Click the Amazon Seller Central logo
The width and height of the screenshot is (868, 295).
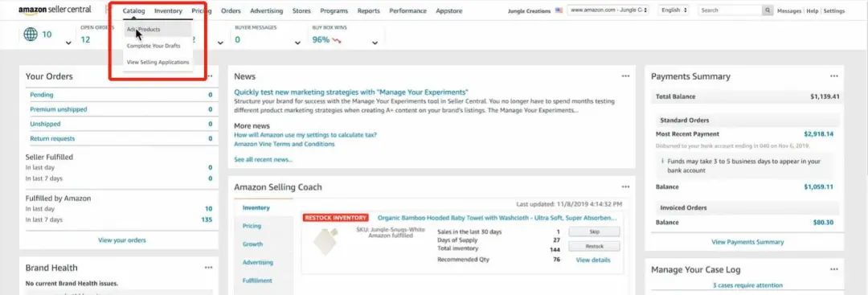(x=55, y=10)
